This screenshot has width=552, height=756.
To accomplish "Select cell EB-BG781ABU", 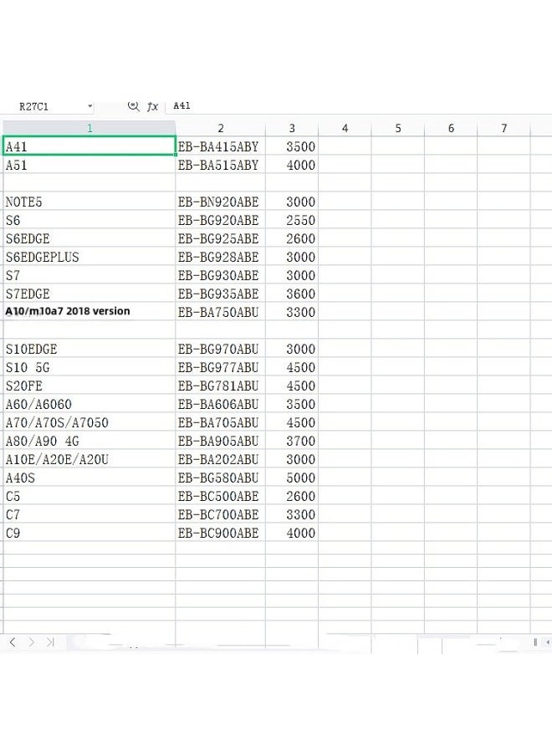I will coord(220,386).
